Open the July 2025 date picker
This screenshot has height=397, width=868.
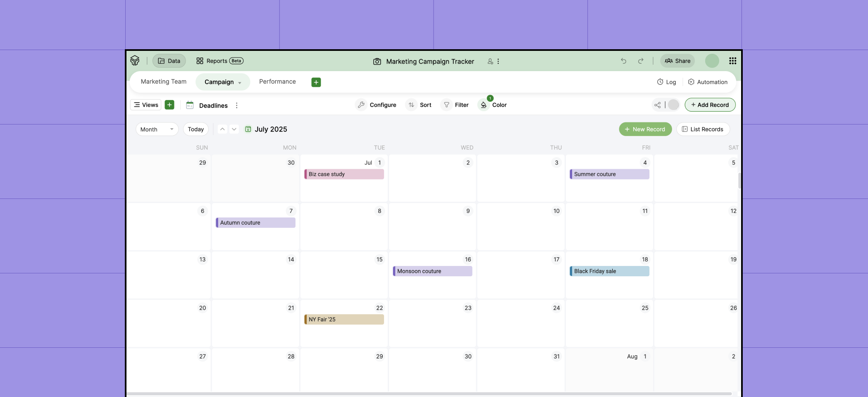[266, 129]
